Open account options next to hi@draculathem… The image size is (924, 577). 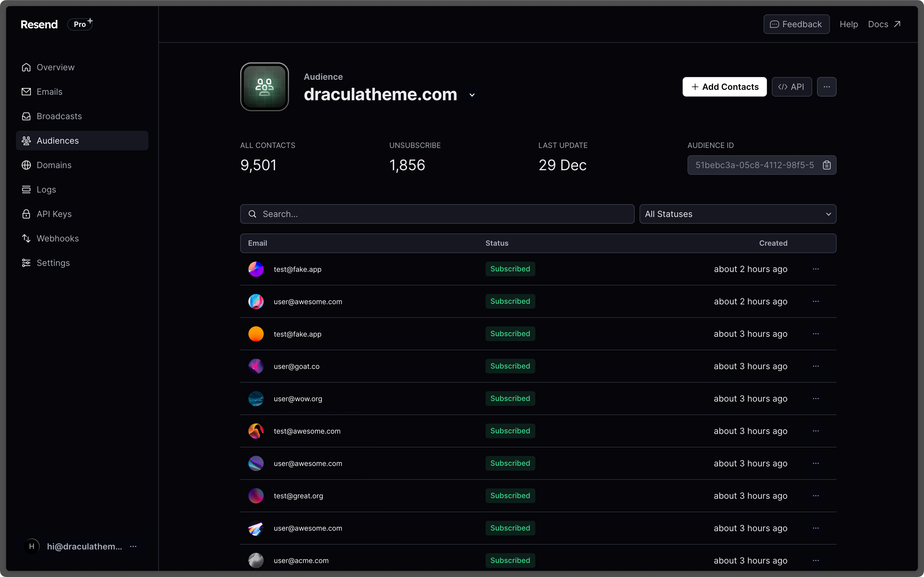133,546
